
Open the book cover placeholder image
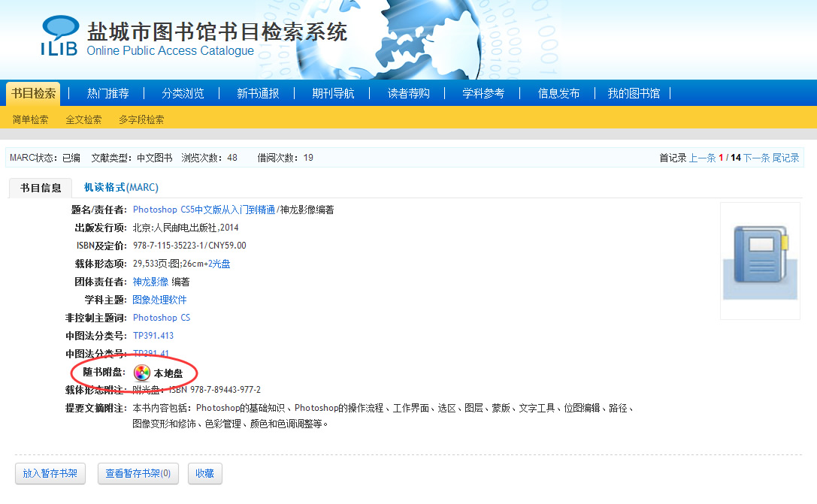(x=760, y=261)
